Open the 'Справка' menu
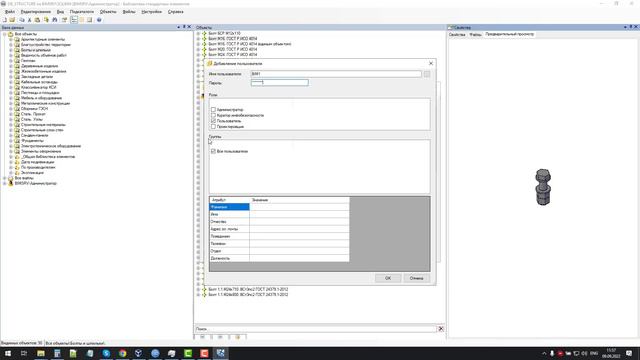 (176, 12)
